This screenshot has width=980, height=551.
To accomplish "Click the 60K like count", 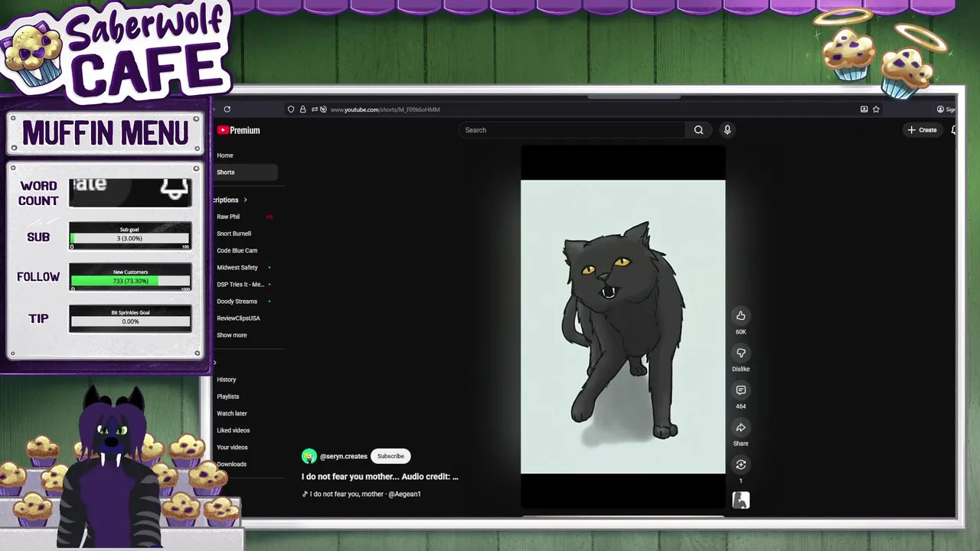I will (740, 331).
